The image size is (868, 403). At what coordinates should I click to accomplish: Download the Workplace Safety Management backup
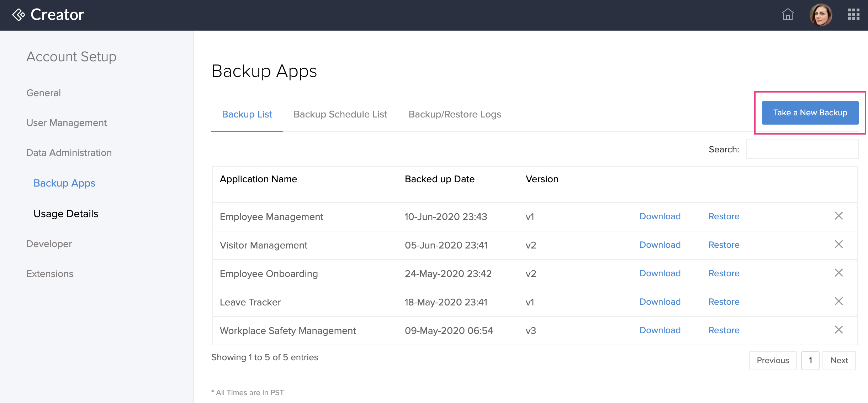pyautogui.click(x=660, y=330)
